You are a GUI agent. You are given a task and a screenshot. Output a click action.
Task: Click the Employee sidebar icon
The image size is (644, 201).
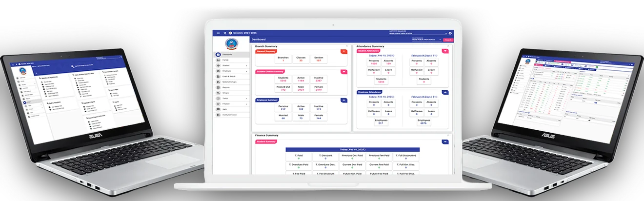218,71
